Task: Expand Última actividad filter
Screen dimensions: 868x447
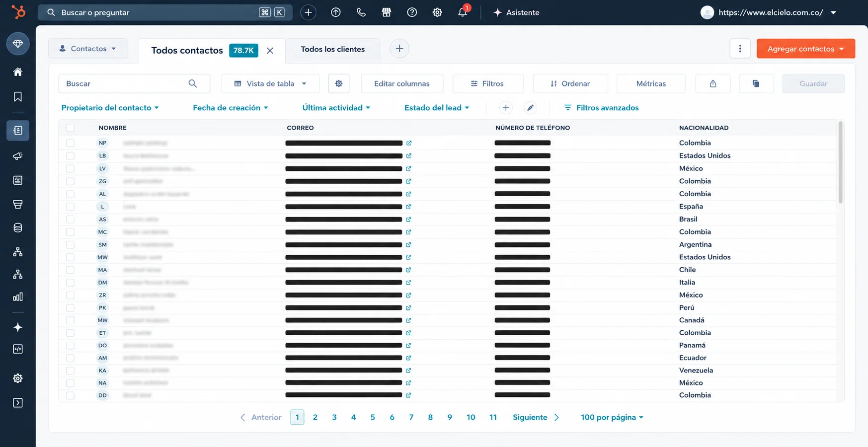Action: [336, 108]
